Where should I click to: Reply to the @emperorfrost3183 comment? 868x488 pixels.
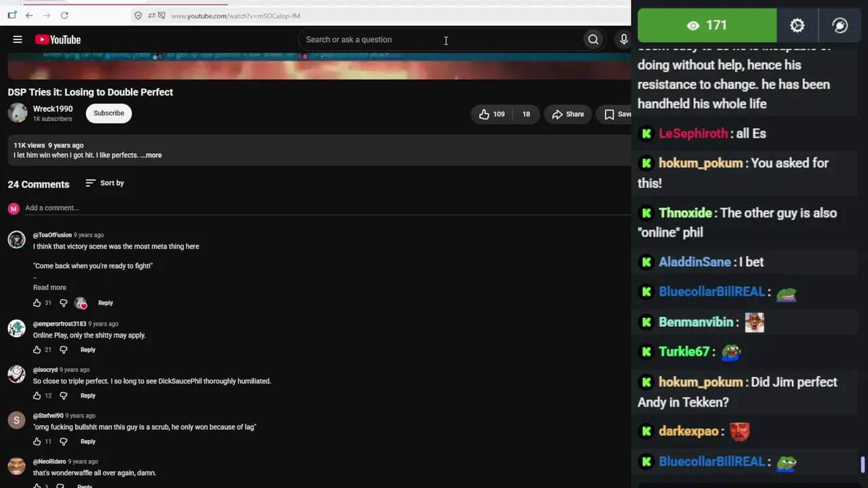(88, 350)
